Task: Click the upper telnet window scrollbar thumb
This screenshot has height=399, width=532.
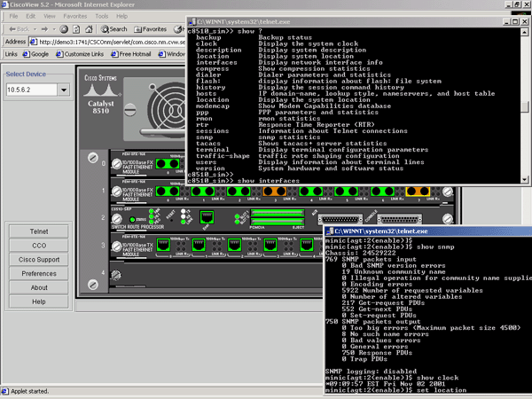Action: 525,106
